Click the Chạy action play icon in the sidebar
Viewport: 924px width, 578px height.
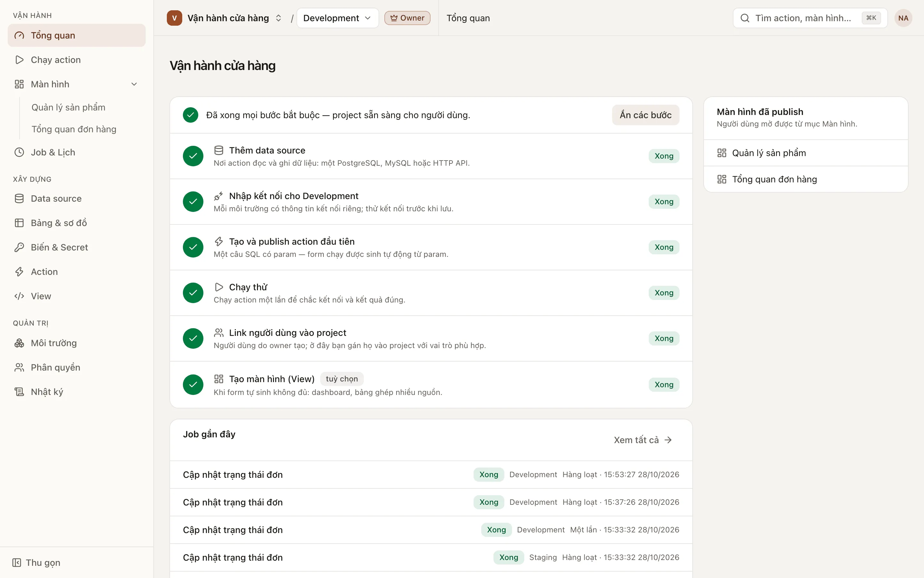point(19,60)
